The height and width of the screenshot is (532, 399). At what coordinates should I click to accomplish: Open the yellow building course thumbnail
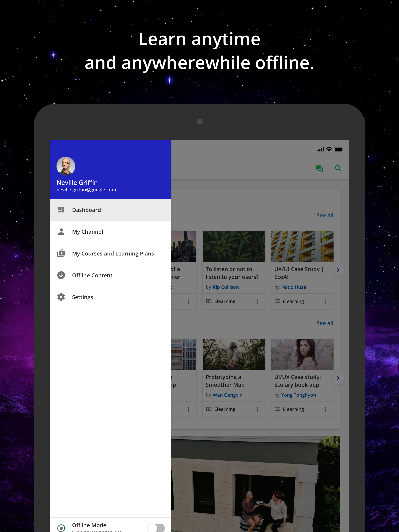tap(302, 246)
